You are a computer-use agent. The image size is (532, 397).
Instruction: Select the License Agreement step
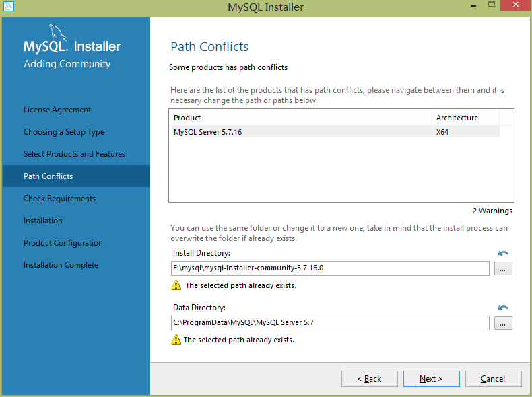pyautogui.click(x=57, y=110)
